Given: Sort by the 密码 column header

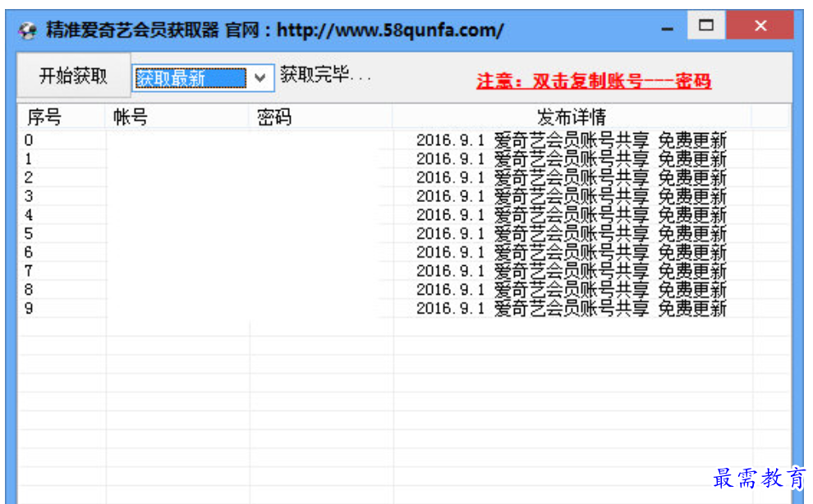Looking at the screenshot, I should click(x=321, y=117).
